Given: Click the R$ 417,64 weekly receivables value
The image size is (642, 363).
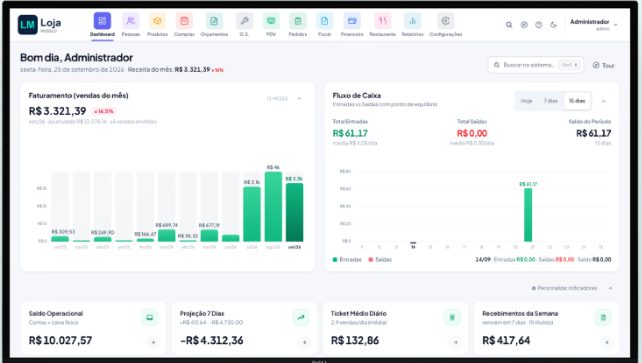Looking at the screenshot, I should [x=506, y=340].
